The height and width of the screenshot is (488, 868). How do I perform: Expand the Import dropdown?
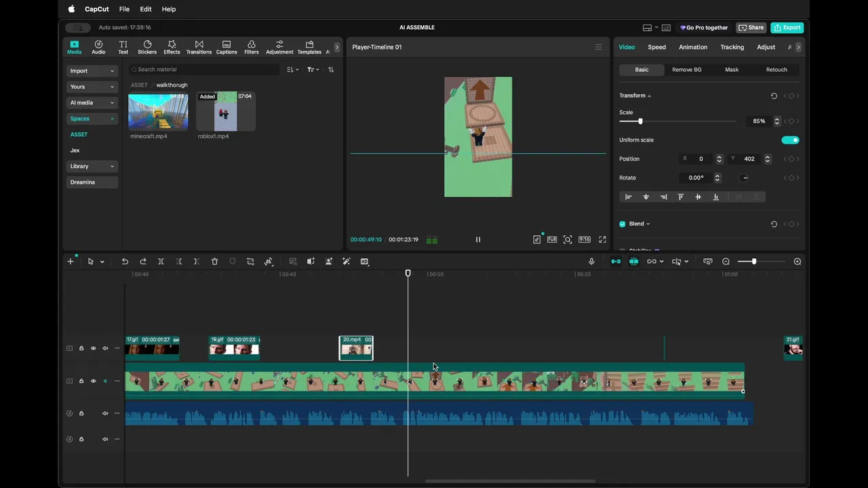tap(92, 70)
